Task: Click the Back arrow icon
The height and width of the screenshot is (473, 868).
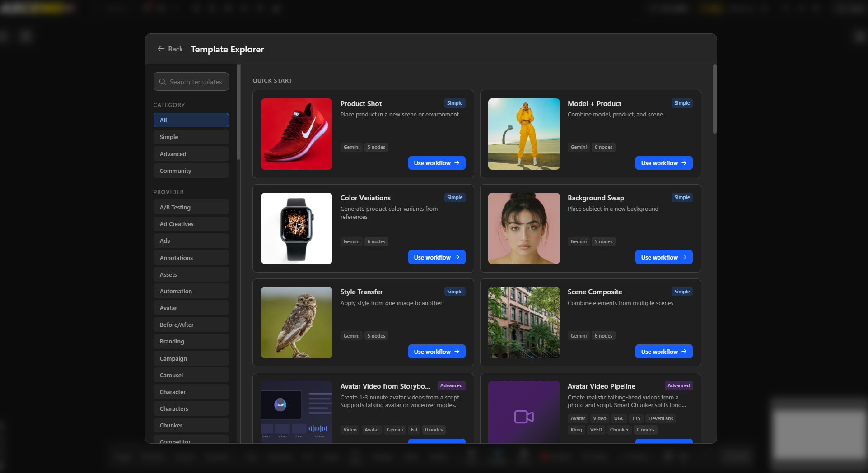Action: 161,49
